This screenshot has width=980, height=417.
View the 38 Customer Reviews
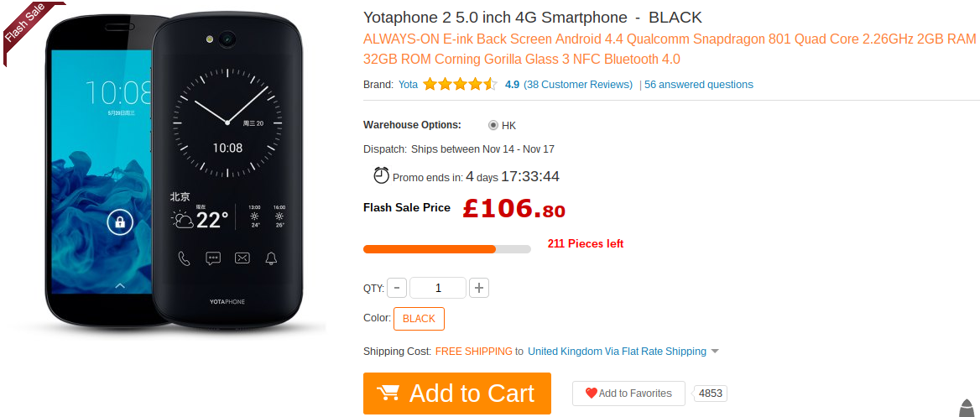click(578, 85)
